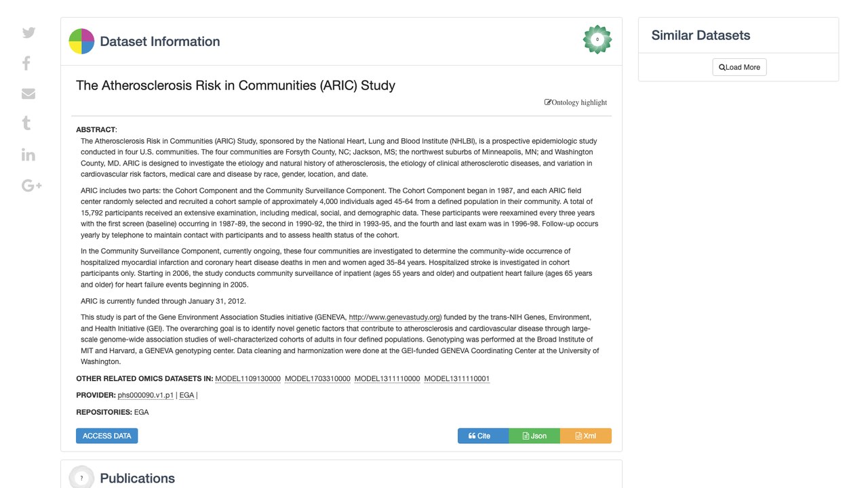The height and width of the screenshot is (488, 868).
Task: Share dataset by email envelope icon
Action: click(x=28, y=94)
